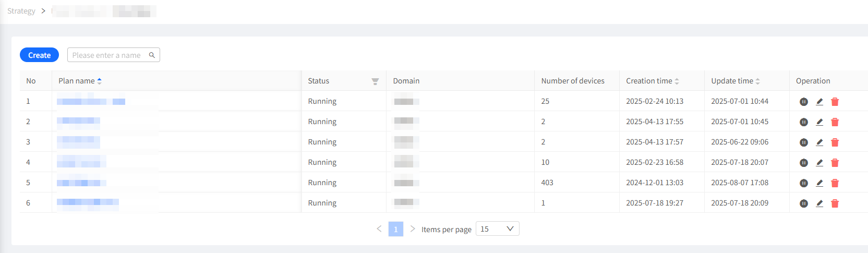
Task: Click the Create button
Action: point(39,55)
